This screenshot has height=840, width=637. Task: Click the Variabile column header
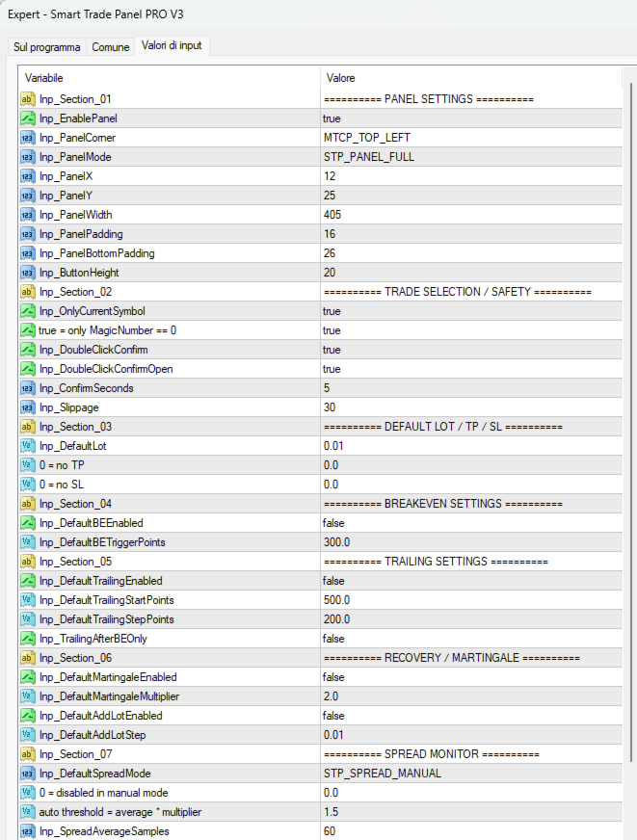pyautogui.click(x=170, y=78)
